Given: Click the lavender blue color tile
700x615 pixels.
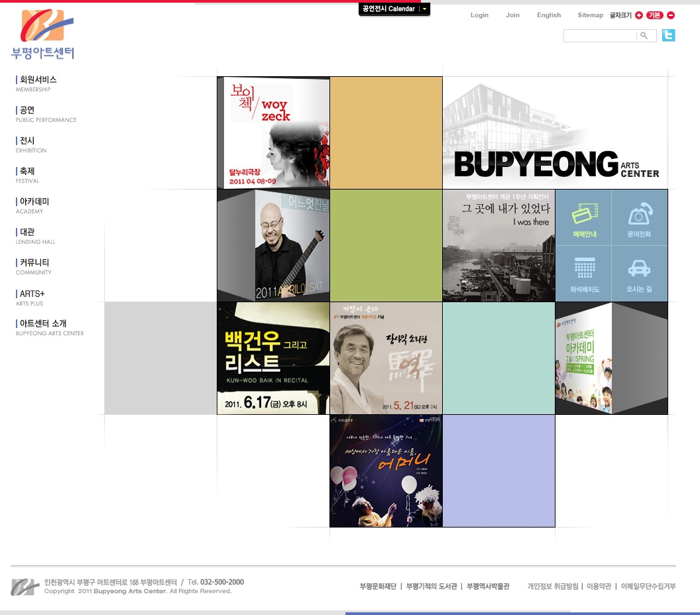Looking at the screenshot, I should tap(498, 471).
